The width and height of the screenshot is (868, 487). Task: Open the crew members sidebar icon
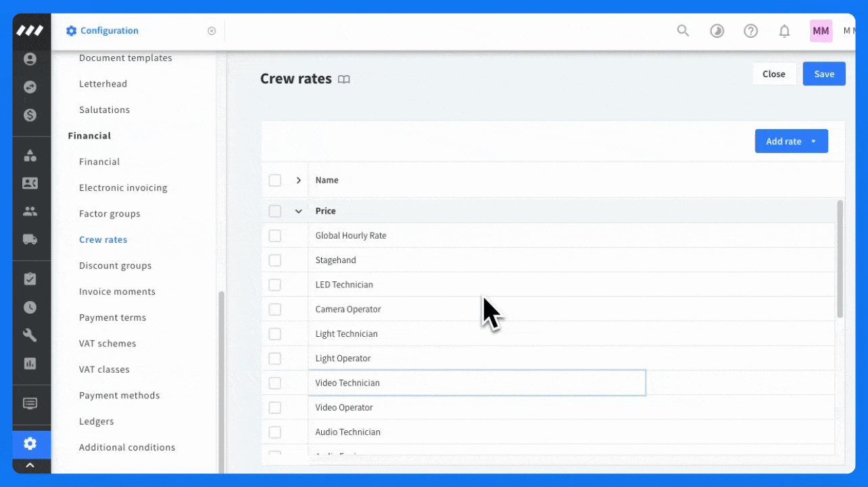30,211
